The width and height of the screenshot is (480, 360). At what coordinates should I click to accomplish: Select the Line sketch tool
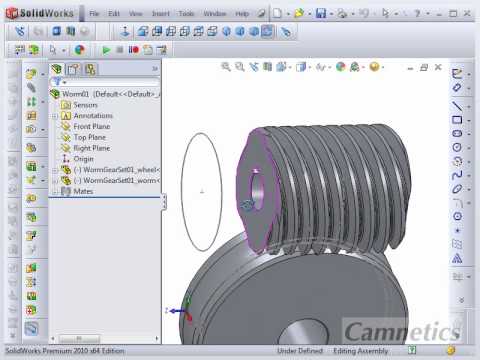tap(457, 106)
